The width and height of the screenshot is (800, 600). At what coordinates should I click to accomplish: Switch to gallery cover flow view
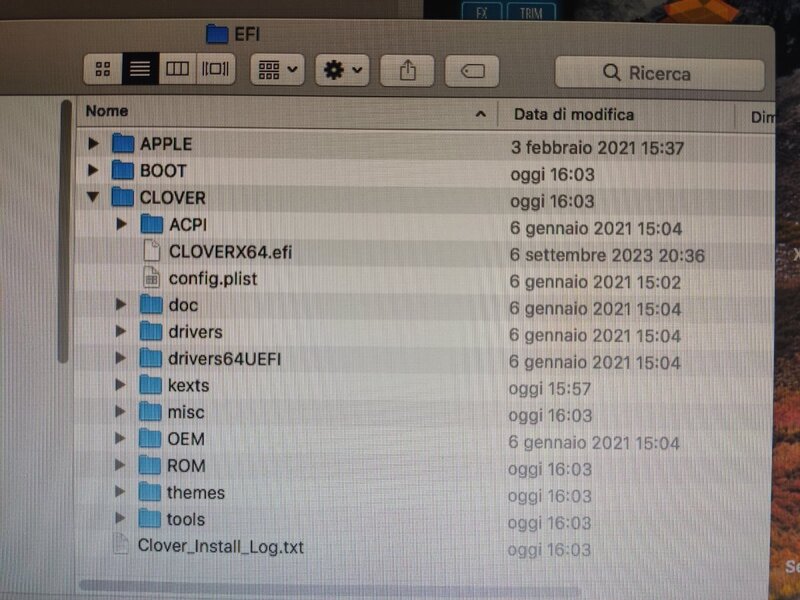click(215, 69)
